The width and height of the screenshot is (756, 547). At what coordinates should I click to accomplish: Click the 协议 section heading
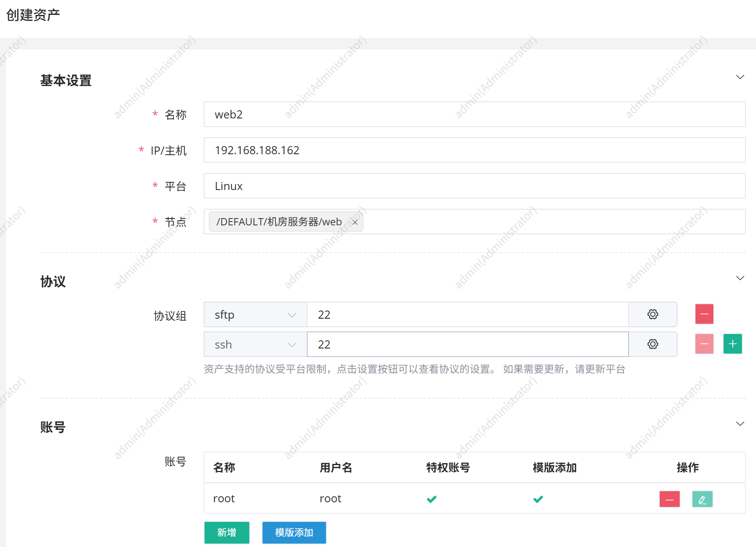point(53,282)
